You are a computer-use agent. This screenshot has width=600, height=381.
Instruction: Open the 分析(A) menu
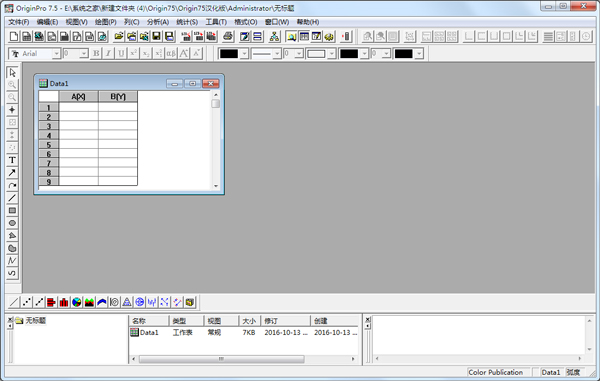(158, 22)
